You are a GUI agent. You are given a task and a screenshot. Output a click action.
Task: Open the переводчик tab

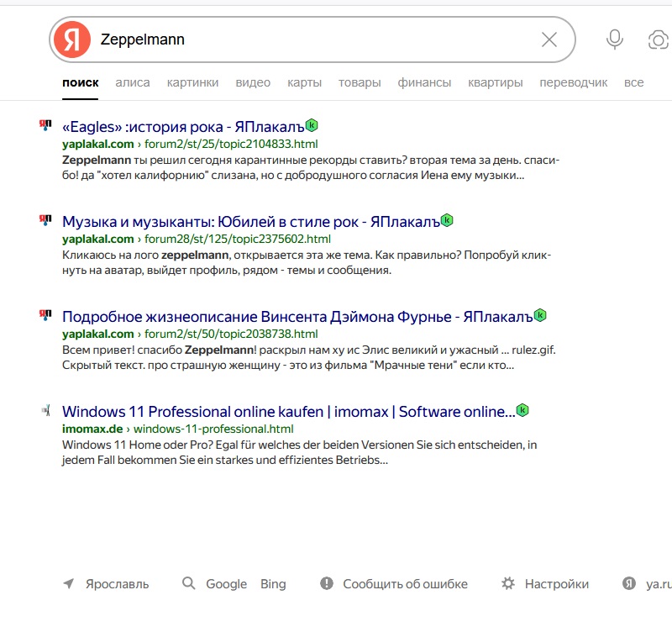[x=574, y=82]
